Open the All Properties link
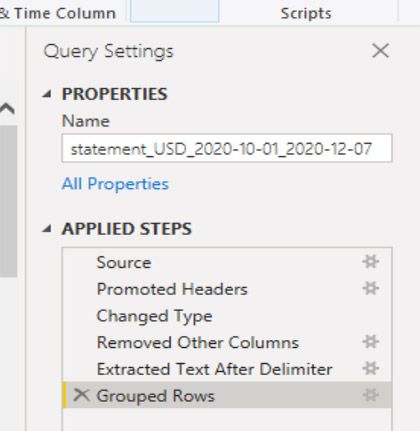Image resolution: width=420 pixels, height=431 pixels. tap(115, 184)
